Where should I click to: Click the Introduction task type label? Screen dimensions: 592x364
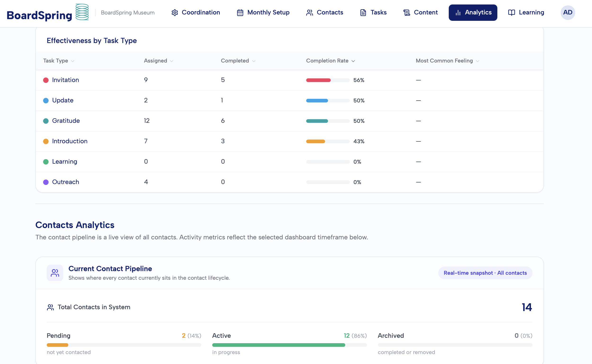point(70,141)
